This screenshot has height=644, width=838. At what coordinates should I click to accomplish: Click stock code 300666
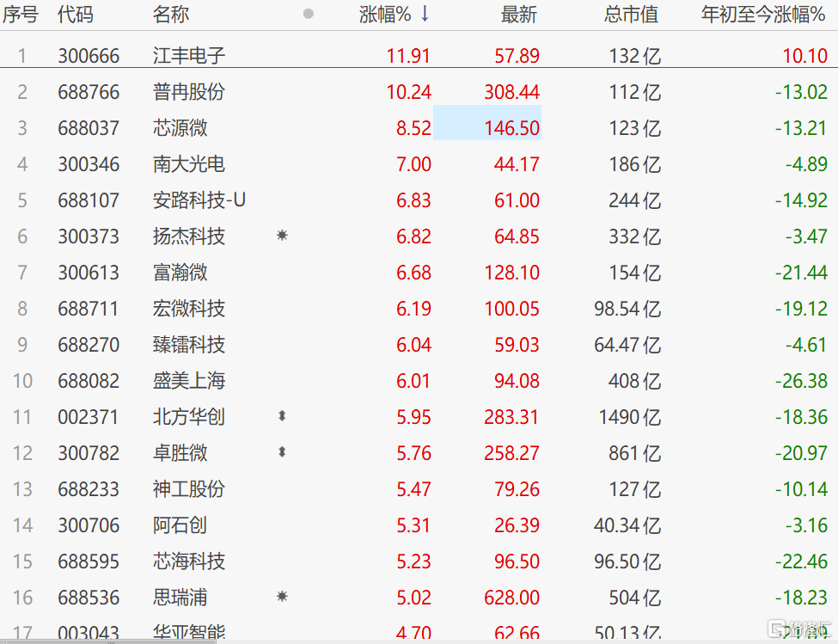point(89,56)
